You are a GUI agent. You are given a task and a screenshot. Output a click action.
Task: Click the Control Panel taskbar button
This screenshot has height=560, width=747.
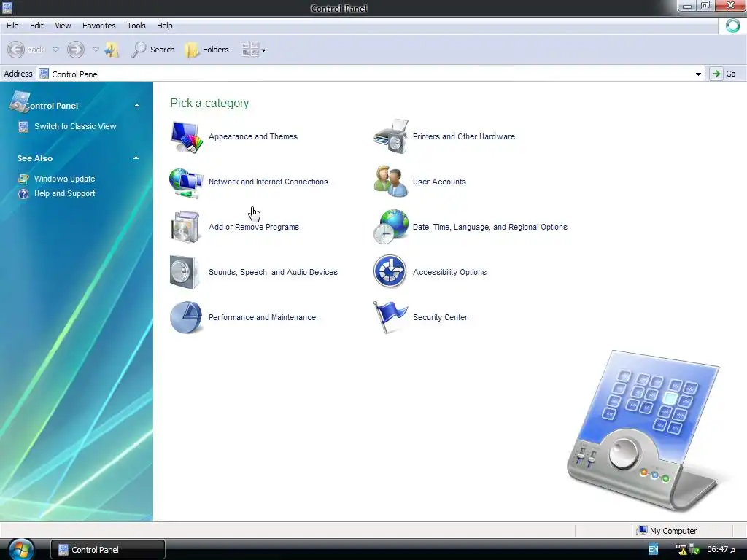coord(108,550)
